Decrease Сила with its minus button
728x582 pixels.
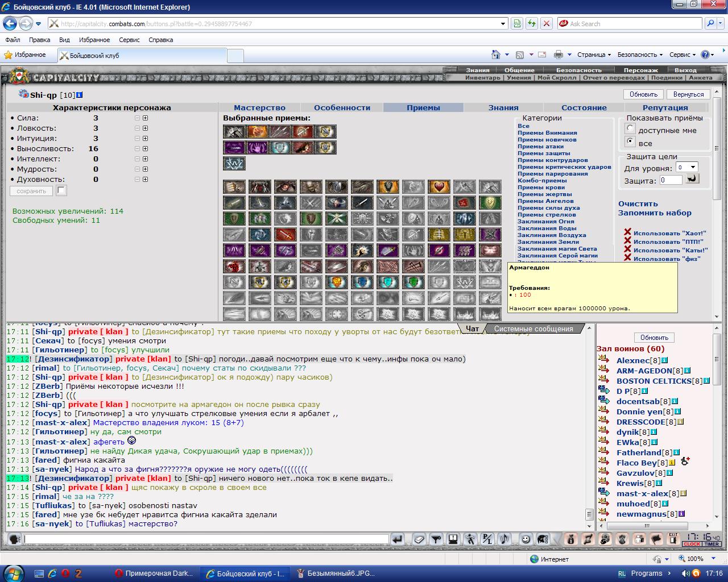point(137,118)
